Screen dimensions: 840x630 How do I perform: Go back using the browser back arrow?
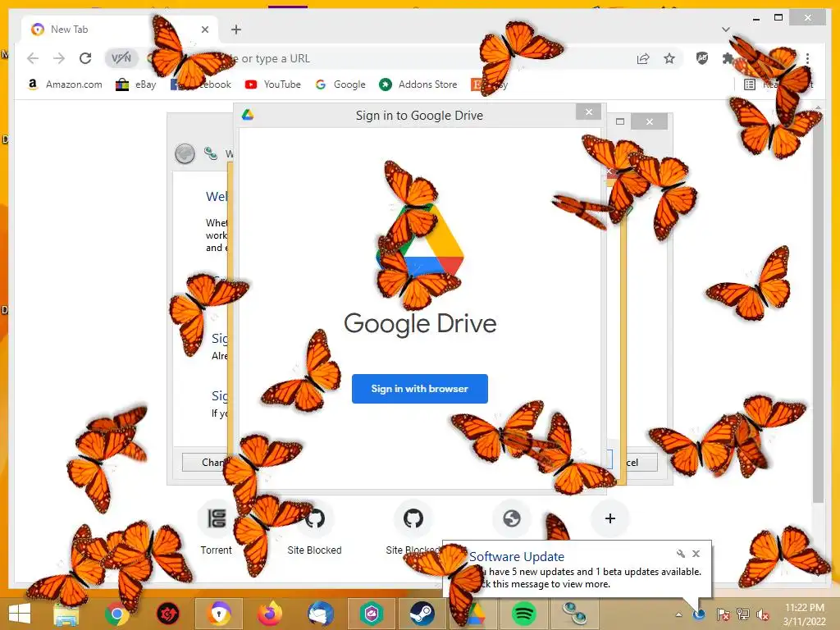pyautogui.click(x=33, y=58)
